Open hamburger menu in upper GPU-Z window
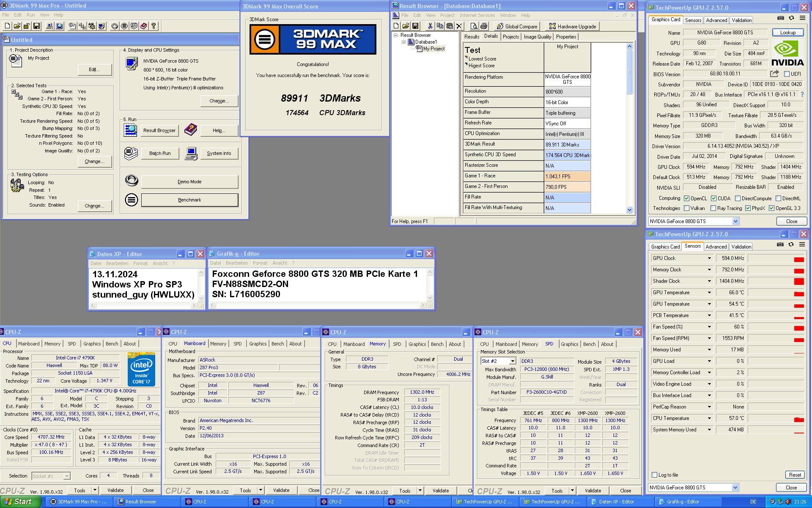The width and height of the screenshot is (812, 508). point(802,18)
